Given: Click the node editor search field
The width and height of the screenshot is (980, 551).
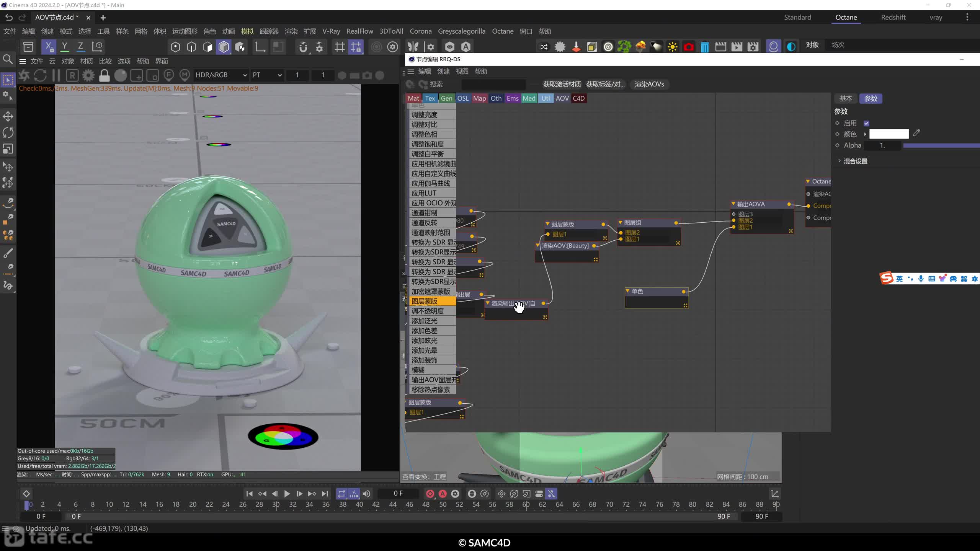Looking at the screenshot, I should coord(493,84).
